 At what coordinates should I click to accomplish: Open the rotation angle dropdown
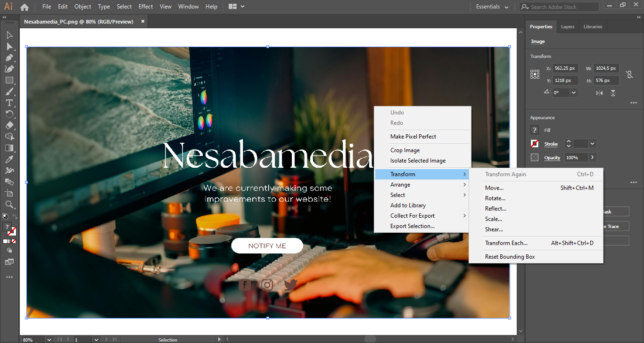click(574, 93)
